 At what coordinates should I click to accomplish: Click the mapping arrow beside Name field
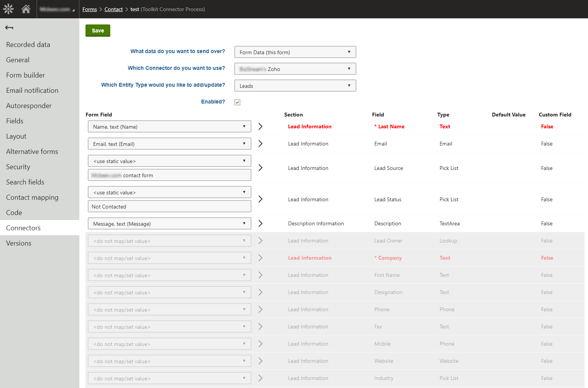click(260, 126)
